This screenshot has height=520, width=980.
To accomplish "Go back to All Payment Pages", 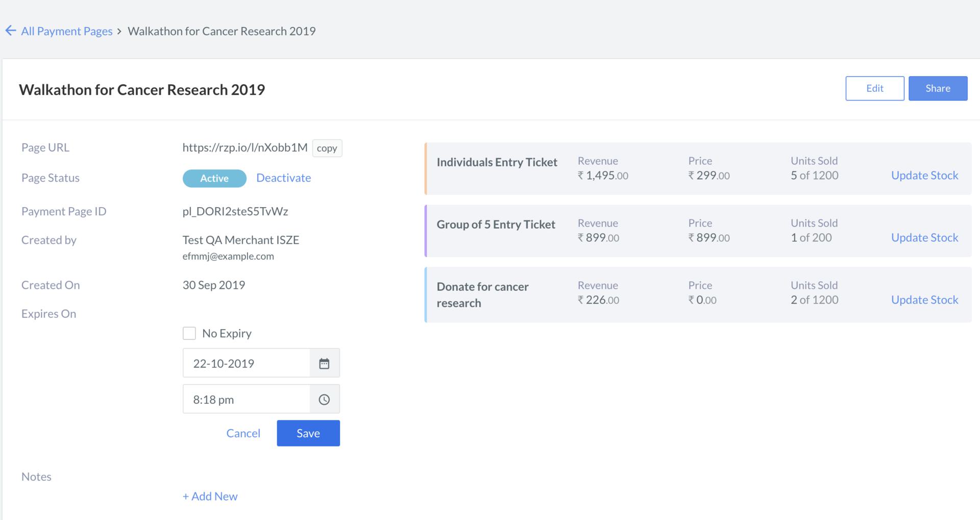I will point(67,31).
